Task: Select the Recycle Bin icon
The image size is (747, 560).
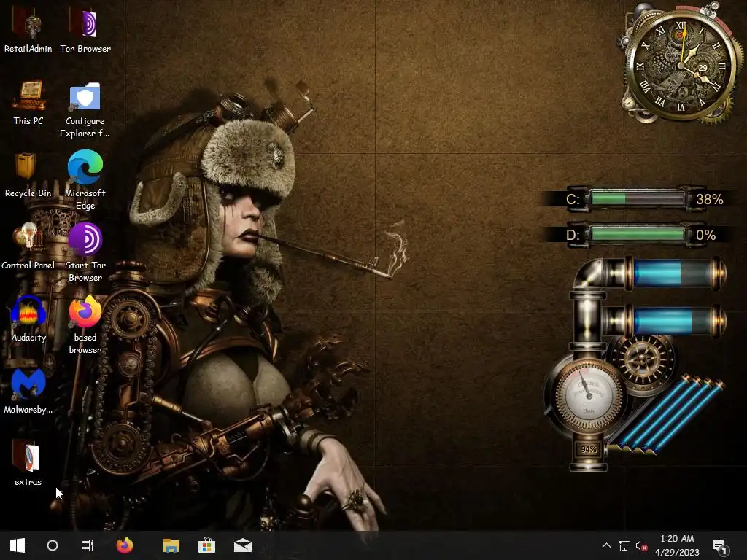Action: 28,174
